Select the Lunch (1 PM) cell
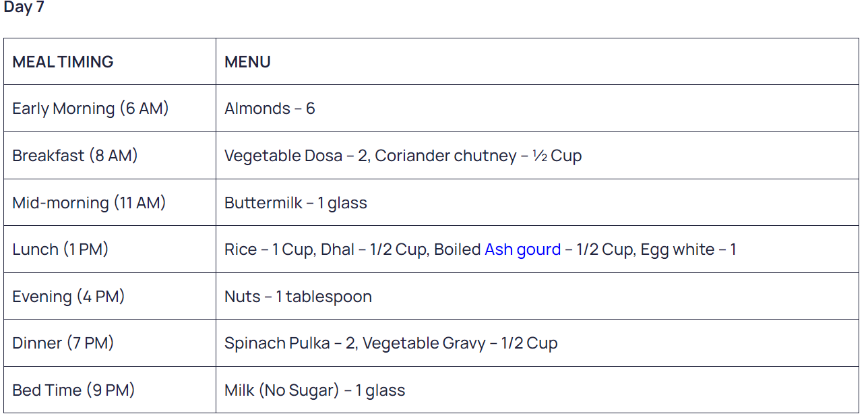The height and width of the screenshot is (418, 868). click(110, 249)
